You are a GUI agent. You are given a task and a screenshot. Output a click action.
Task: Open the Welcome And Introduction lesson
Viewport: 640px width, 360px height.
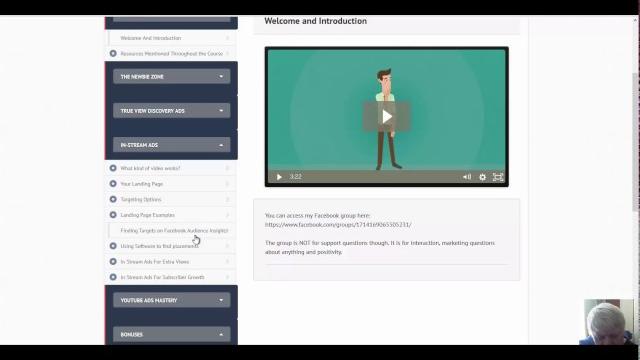tap(171, 38)
